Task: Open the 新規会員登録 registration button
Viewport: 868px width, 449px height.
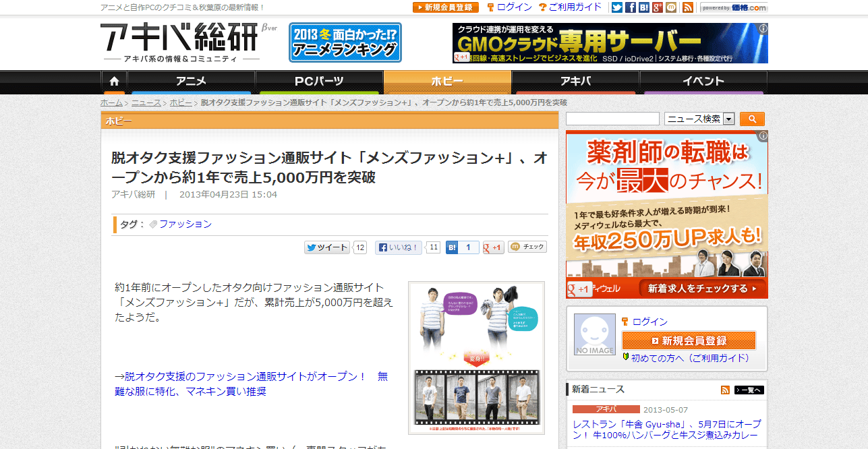Action: (x=688, y=340)
